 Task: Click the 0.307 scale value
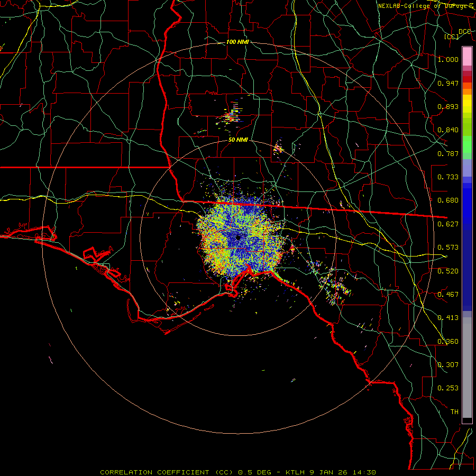448,365
